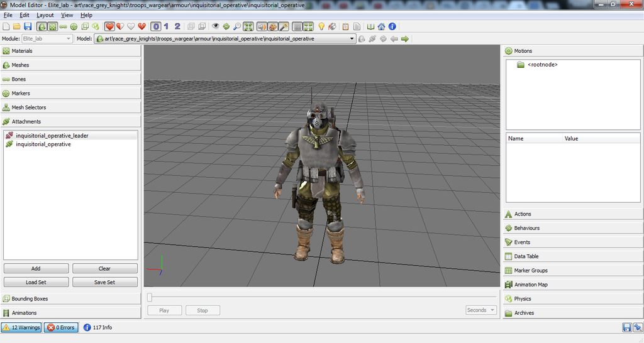
Task: Click the Add attachment button
Action: click(36, 268)
